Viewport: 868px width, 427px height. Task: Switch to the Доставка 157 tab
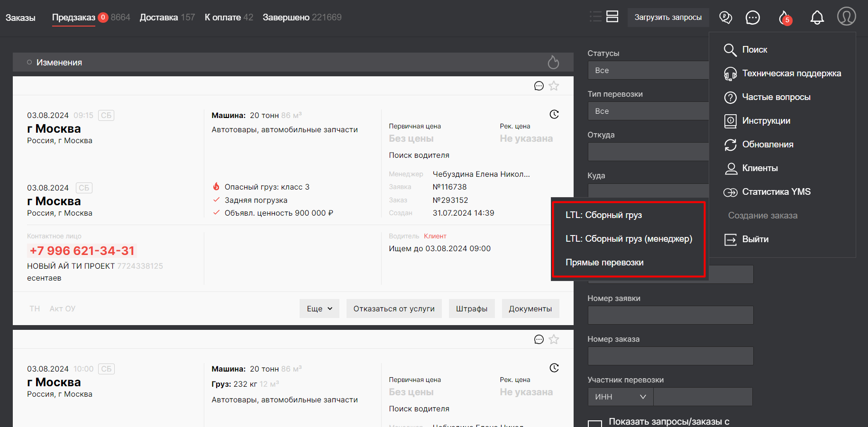coord(167,17)
